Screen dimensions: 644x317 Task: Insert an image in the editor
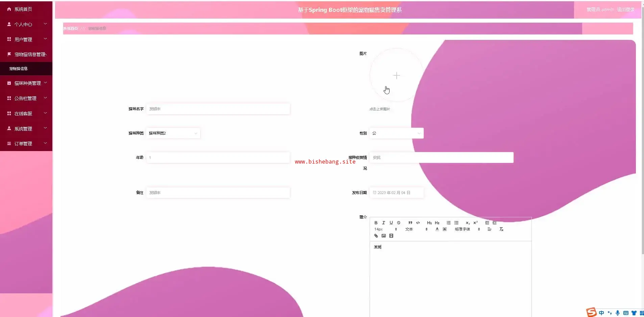click(383, 236)
